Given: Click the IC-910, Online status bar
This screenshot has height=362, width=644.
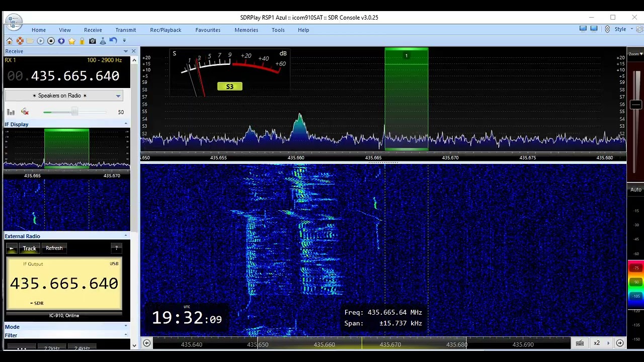Looking at the screenshot, I should [x=64, y=315].
